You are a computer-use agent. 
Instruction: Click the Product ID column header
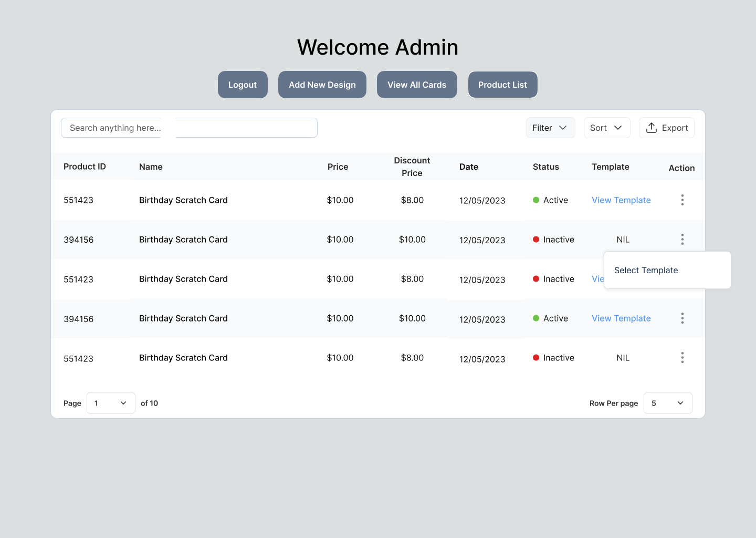[x=85, y=167]
